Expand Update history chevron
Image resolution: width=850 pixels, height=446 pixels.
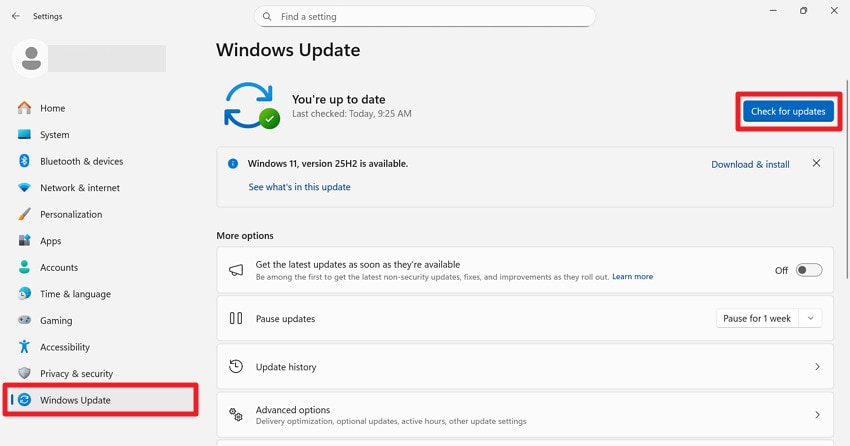tap(817, 367)
